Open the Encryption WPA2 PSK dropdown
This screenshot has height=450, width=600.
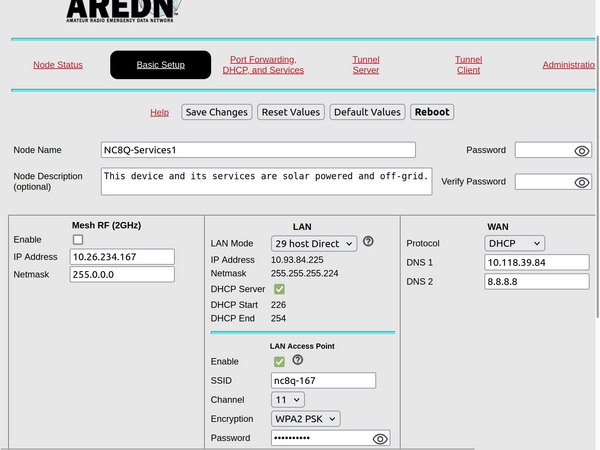click(305, 419)
